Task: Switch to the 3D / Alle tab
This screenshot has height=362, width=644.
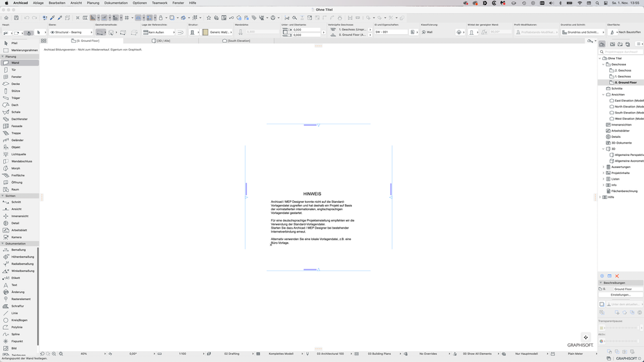Action: coord(161,41)
